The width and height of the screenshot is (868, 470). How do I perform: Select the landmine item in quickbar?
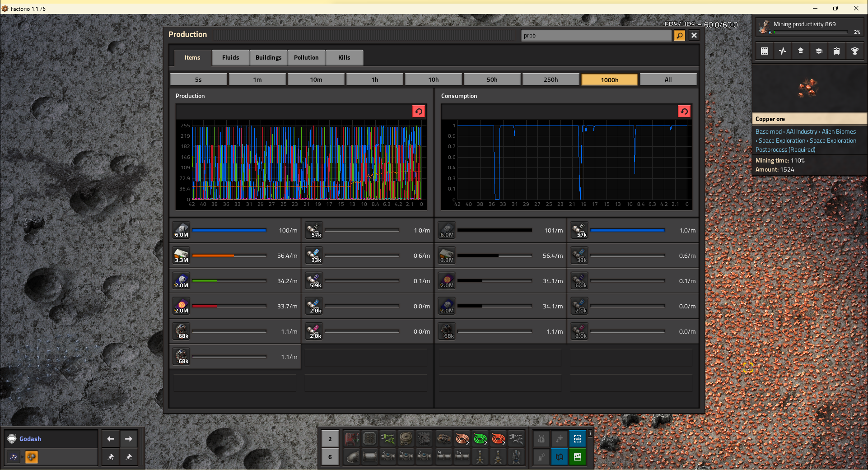tap(406, 438)
